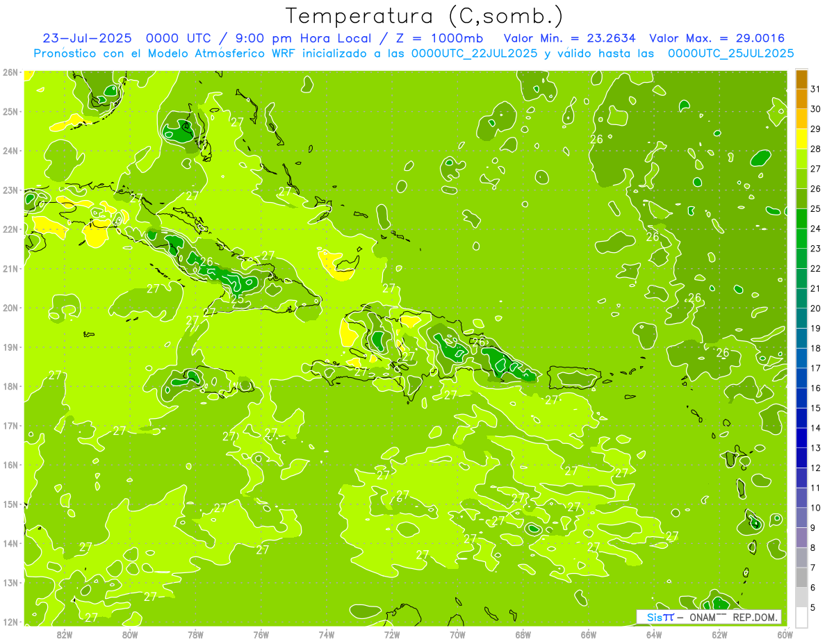834x644 pixels.
Task: Click the latitude label '18N'
Action: coord(10,386)
